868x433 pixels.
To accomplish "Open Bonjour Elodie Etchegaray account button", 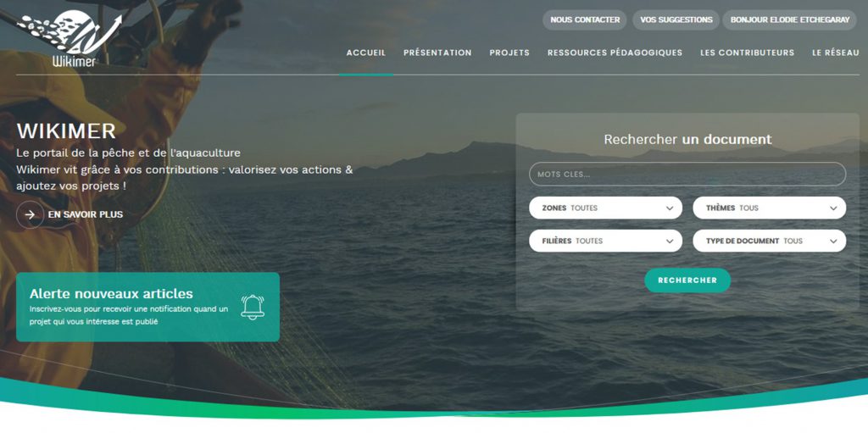I will point(789,19).
